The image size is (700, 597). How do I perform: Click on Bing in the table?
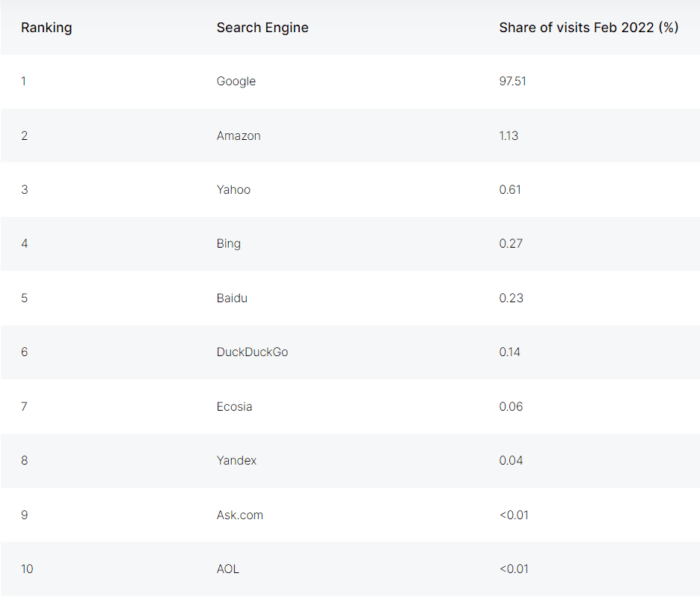[229, 244]
